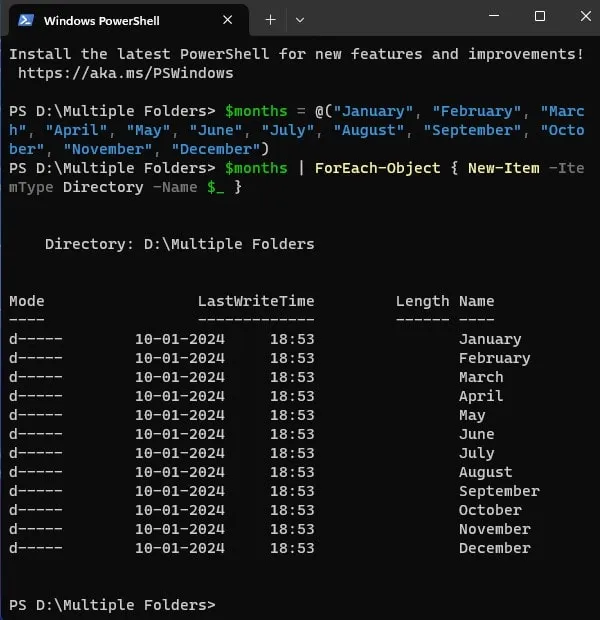Click the "January" string in the array command

point(373,111)
